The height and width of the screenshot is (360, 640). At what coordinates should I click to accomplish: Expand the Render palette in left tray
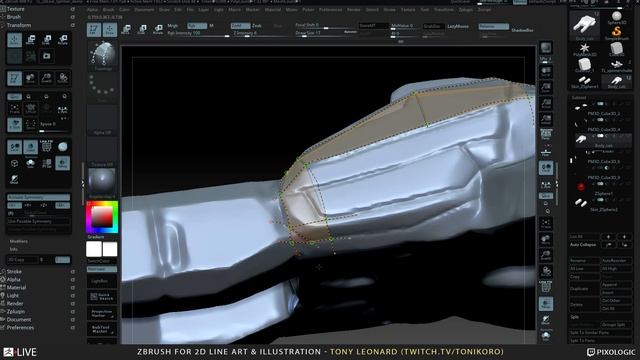tap(15, 304)
